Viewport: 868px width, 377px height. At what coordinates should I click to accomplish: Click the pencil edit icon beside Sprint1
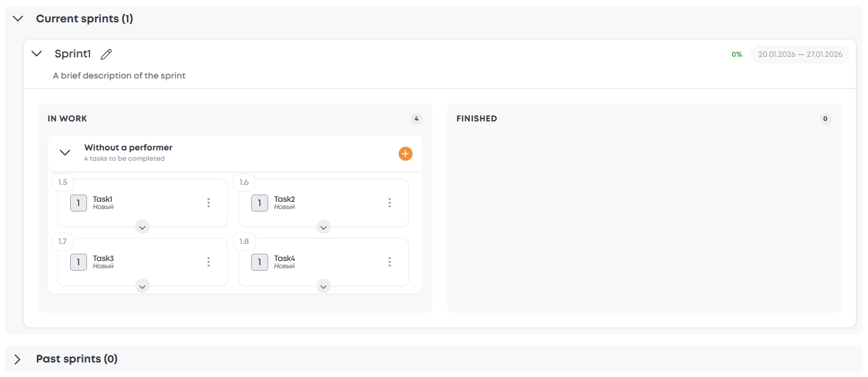click(x=106, y=54)
